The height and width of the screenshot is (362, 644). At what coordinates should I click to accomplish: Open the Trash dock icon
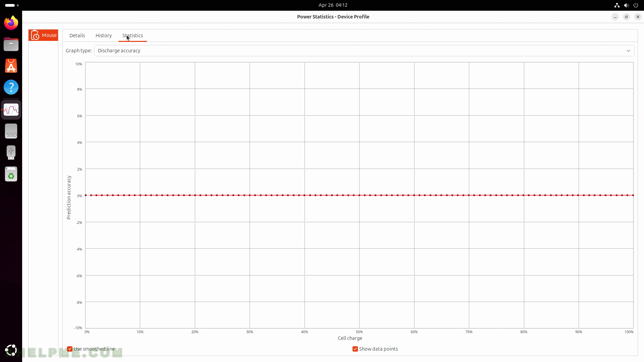point(11,174)
